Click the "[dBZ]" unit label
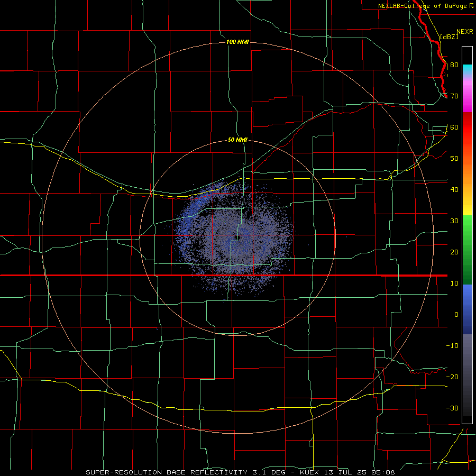 point(449,36)
